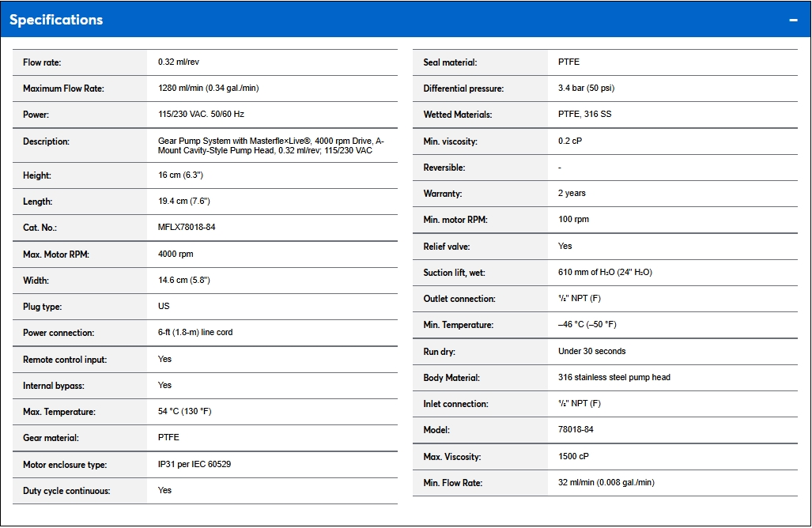Click the Min. Flow Rate value
812x528 pixels.
click(606, 483)
